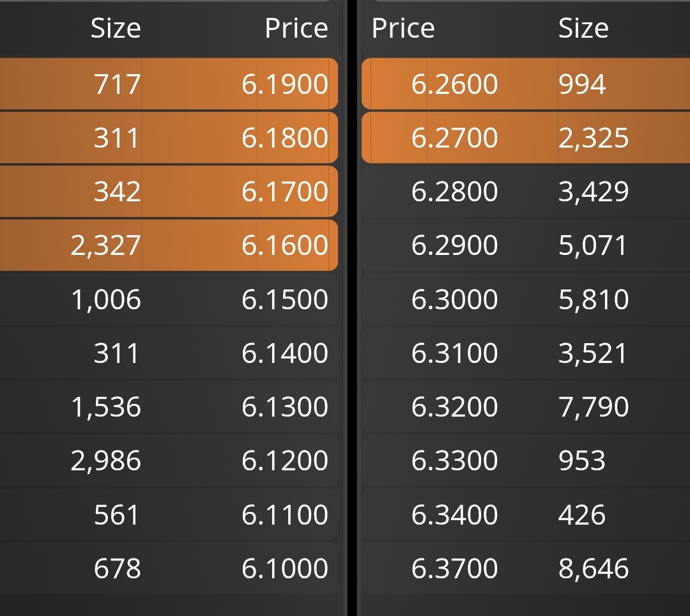Click the ask-side Size column header

click(x=583, y=28)
